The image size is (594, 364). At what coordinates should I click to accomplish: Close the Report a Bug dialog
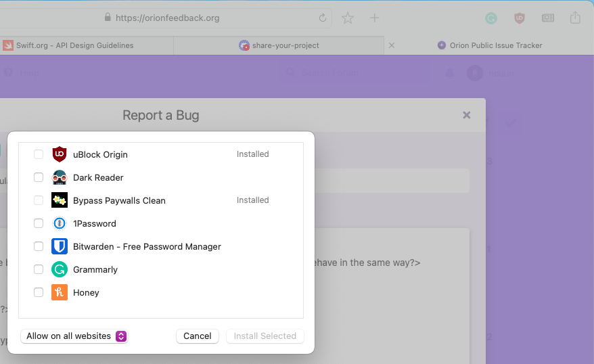tap(466, 115)
